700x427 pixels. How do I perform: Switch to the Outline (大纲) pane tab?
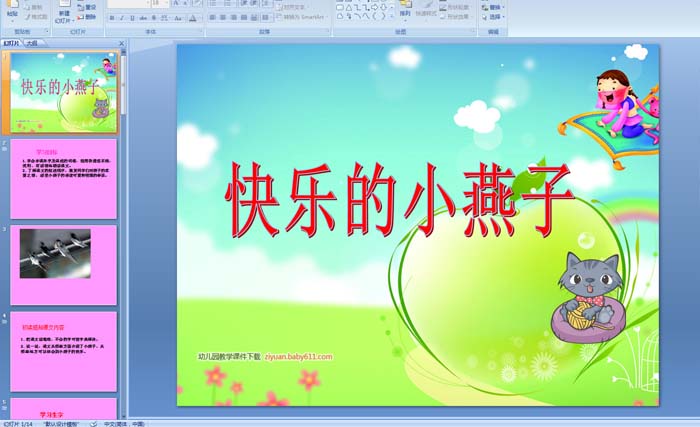31,43
